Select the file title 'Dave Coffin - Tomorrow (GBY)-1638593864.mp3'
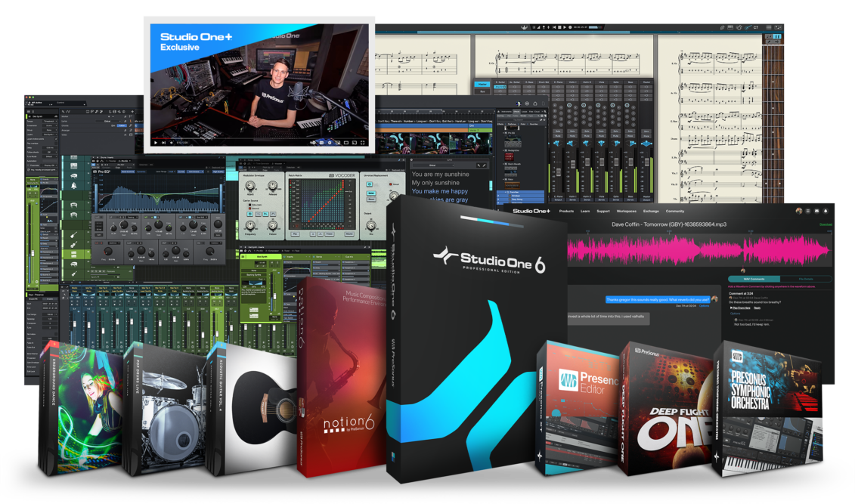The height and width of the screenshot is (504, 855). [x=668, y=224]
